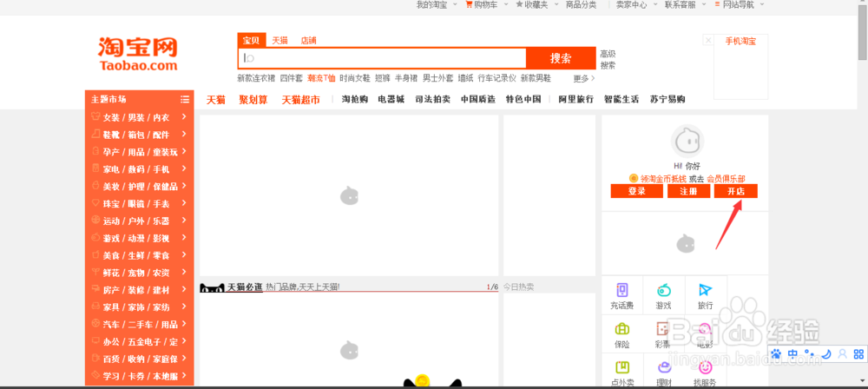Image resolution: width=868 pixels, height=389 pixels.
Task: Expand the chevron on 美食 / 生鲜 / 零食
Action: pos(184,255)
